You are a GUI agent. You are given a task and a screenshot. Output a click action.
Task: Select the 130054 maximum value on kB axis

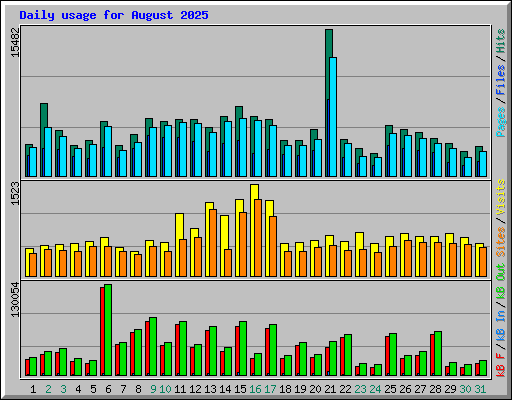point(15,299)
